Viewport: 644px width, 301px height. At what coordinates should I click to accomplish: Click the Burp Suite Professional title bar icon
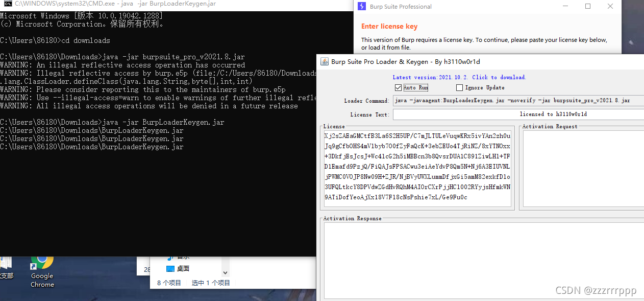pyautogui.click(x=362, y=7)
